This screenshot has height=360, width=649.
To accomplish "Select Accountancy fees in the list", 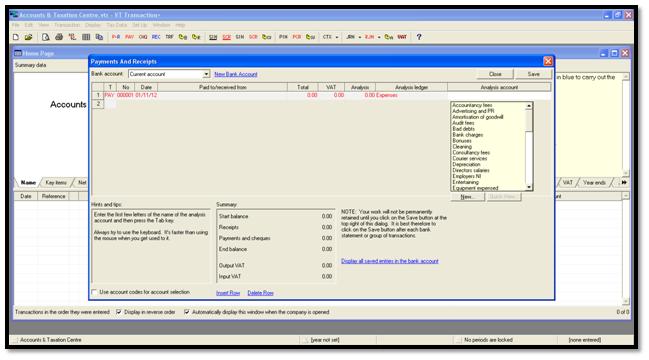I will 472,105.
